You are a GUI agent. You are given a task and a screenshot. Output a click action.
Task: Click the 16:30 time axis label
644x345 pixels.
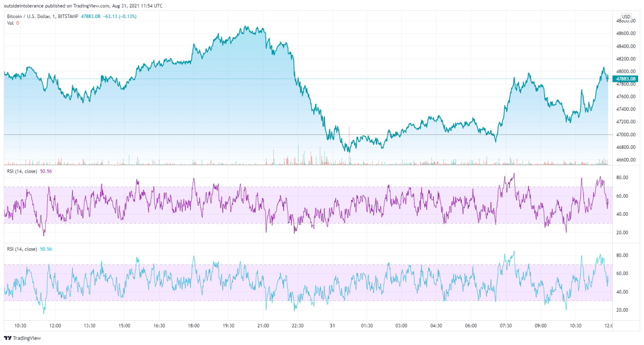click(159, 326)
